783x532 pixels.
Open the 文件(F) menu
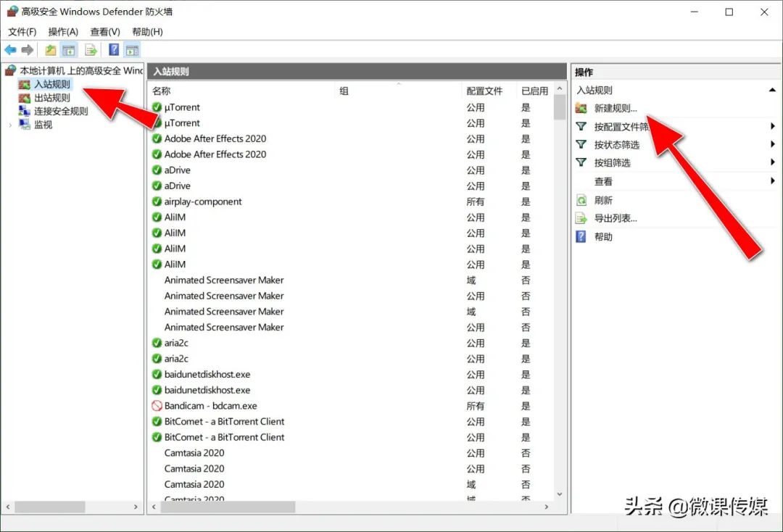22,32
